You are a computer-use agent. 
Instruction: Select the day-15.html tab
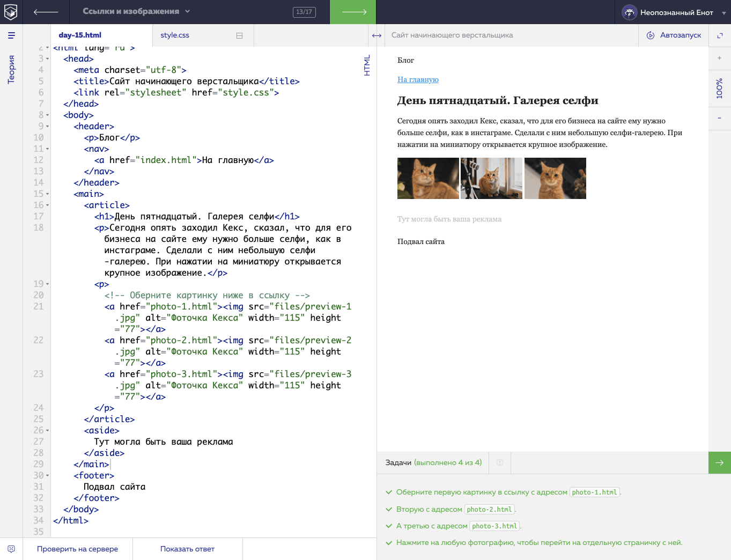pyautogui.click(x=80, y=35)
